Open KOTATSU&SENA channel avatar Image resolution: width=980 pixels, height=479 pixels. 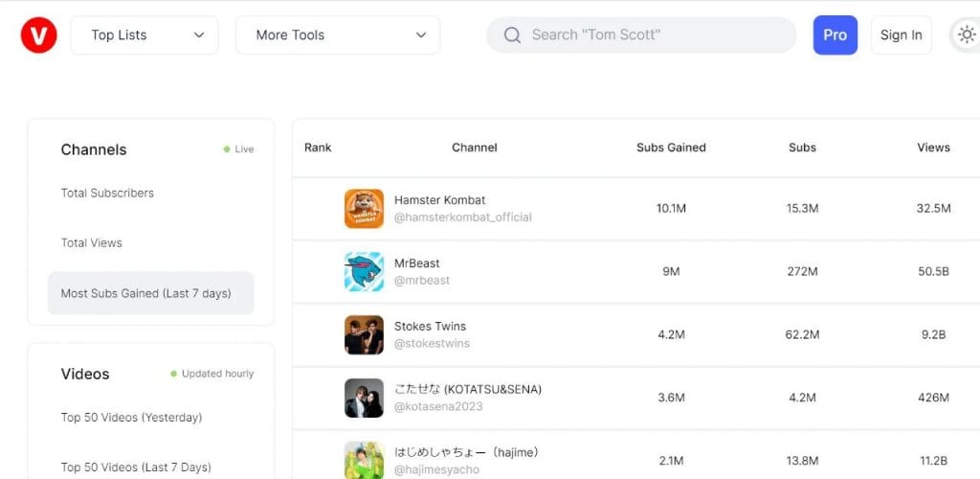(x=364, y=398)
